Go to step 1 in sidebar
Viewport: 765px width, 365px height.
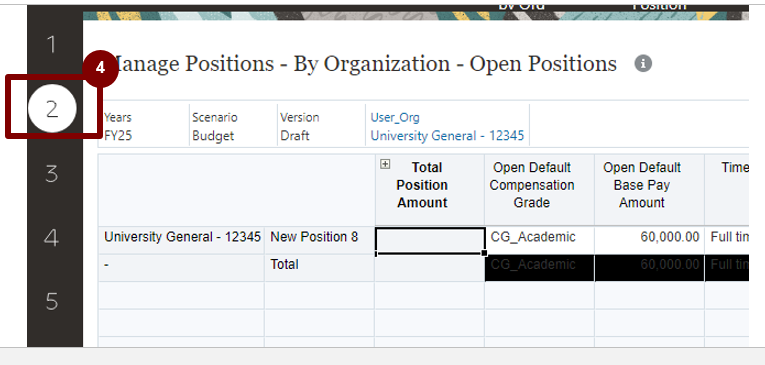52,45
